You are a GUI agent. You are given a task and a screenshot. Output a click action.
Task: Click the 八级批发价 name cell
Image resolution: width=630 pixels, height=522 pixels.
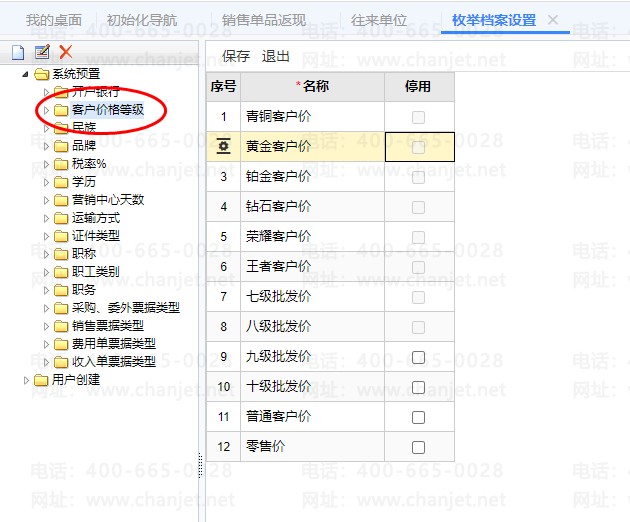point(313,326)
